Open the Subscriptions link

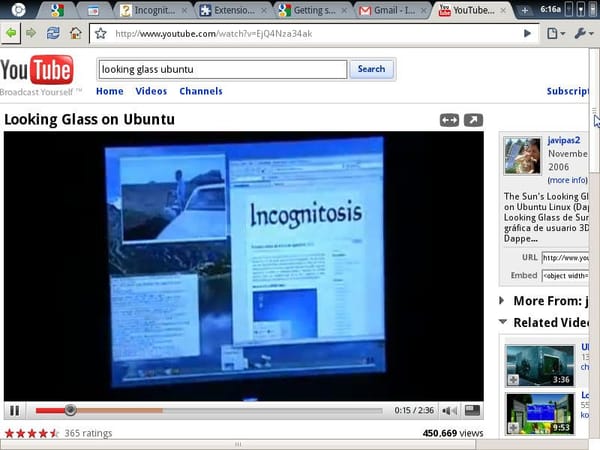(x=568, y=91)
